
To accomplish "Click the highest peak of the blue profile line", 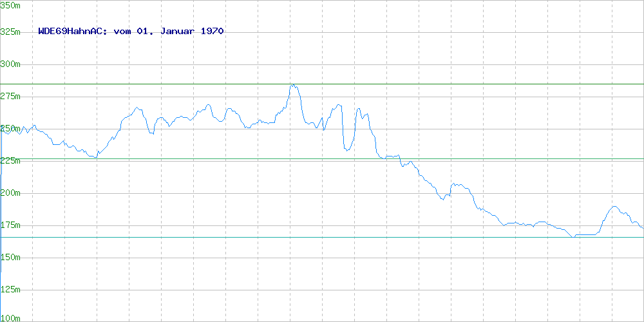I will click(292, 85).
